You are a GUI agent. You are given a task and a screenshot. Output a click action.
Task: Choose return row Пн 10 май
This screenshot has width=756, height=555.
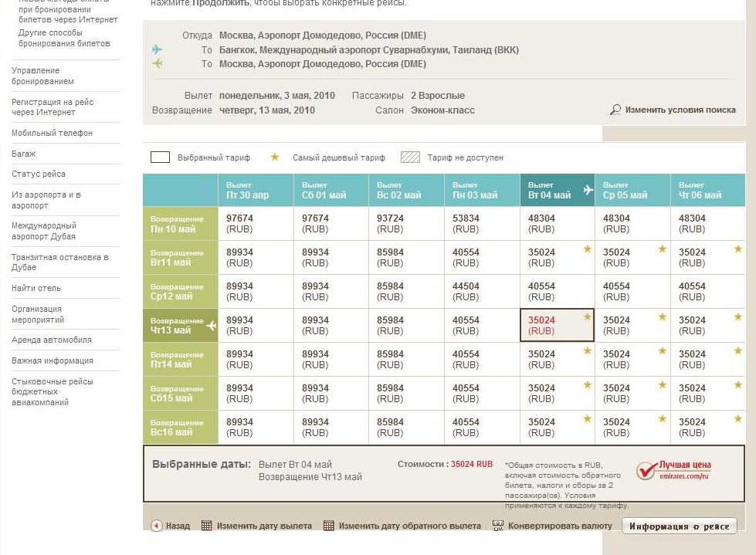point(180,224)
